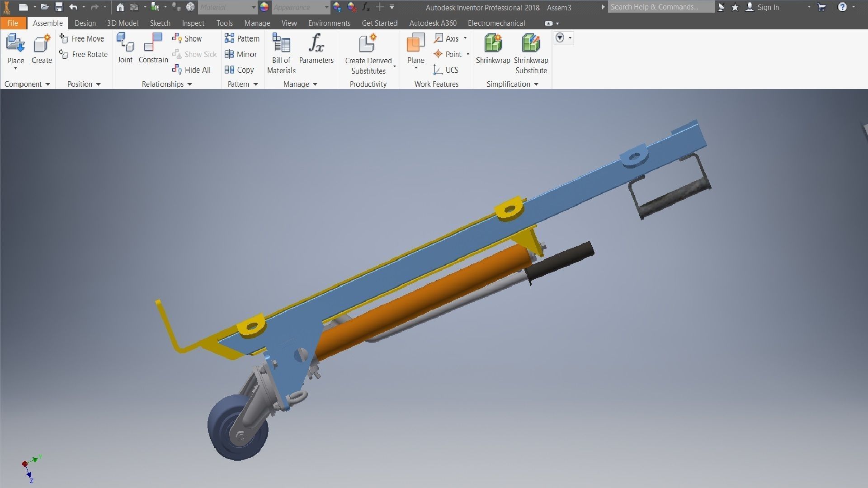Open the customize quick access toolbar arrow

[x=392, y=7]
